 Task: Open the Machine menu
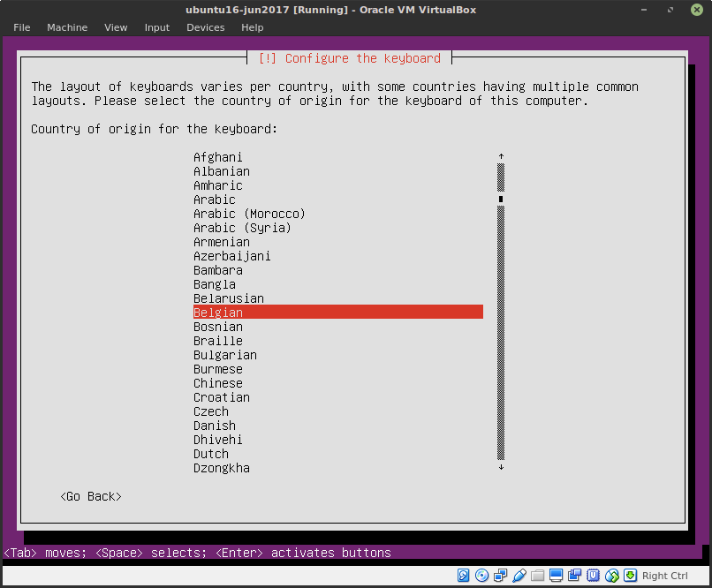pos(67,27)
